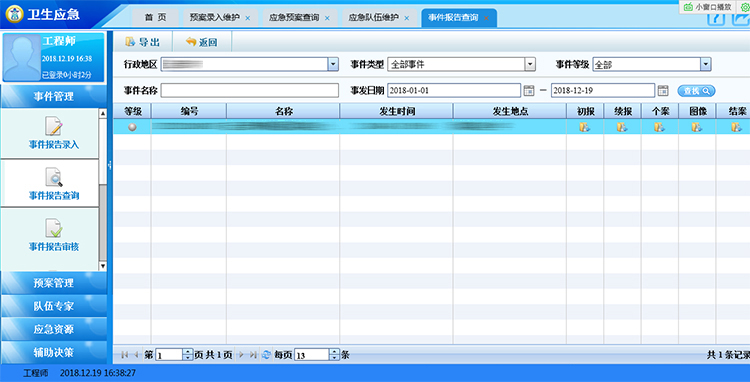
Task: Open the end date calendar picker
Action: (x=662, y=90)
